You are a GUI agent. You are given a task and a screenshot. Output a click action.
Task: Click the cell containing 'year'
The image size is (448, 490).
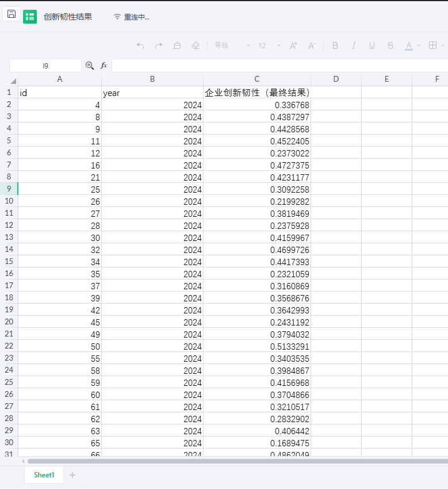point(152,93)
